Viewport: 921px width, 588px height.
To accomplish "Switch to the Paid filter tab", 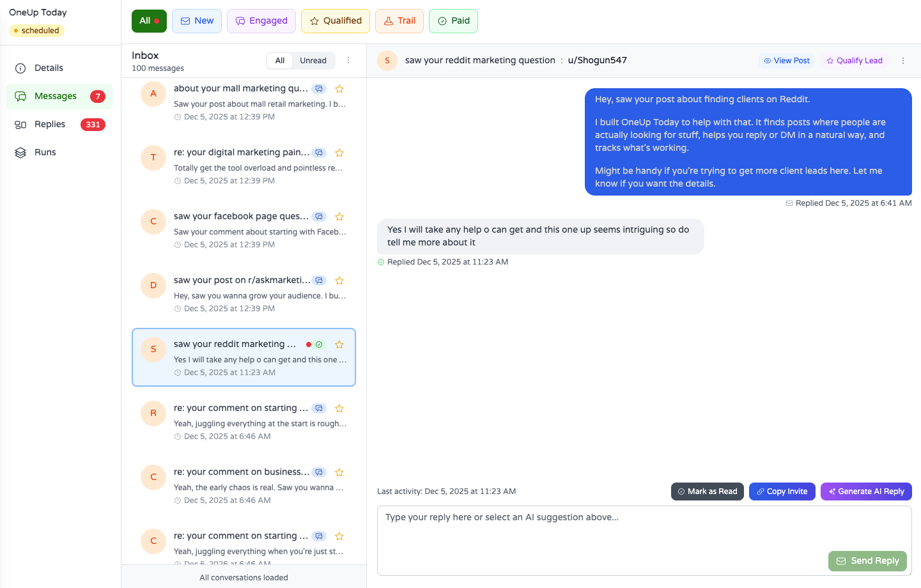I will click(x=453, y=20).
